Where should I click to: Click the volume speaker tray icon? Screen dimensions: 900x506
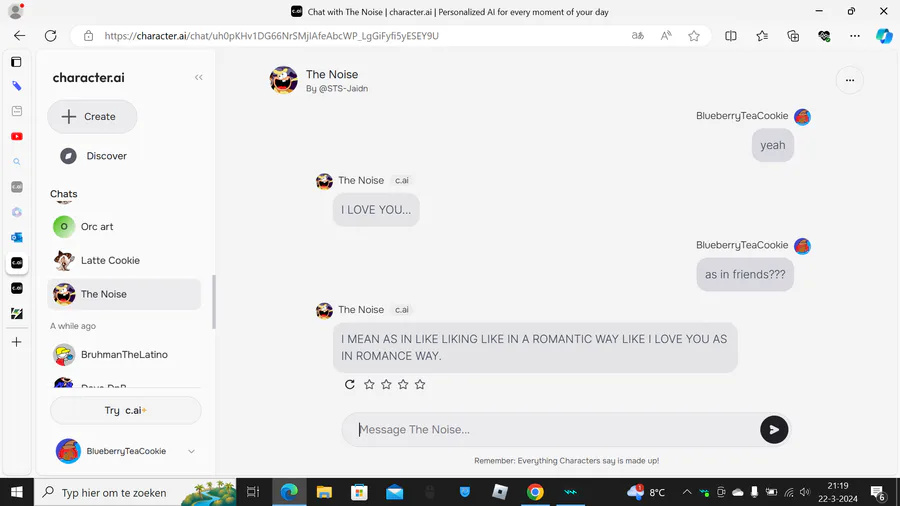coord(805,492)
